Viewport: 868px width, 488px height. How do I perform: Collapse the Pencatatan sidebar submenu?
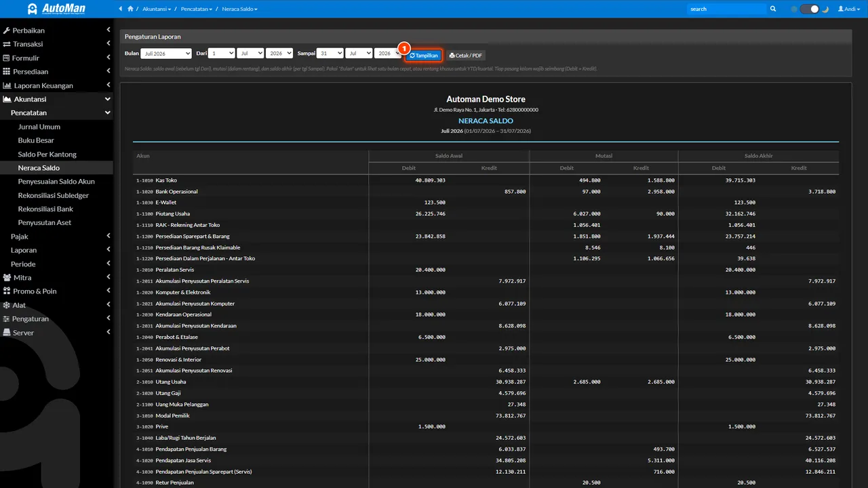tap(57, 113)
